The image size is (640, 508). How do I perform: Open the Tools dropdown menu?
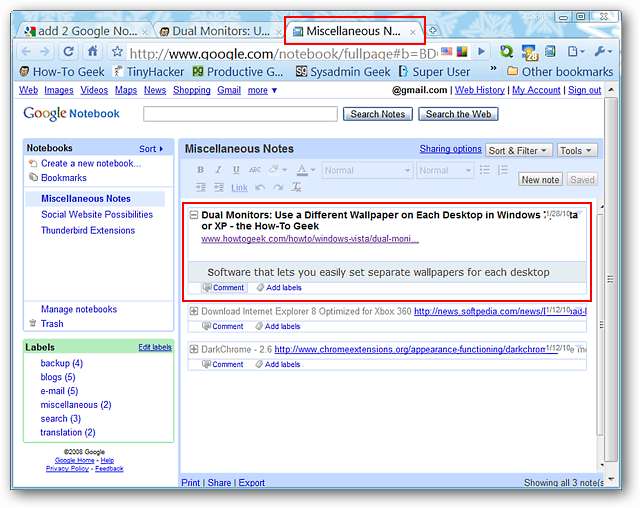[x=576, y=150]
